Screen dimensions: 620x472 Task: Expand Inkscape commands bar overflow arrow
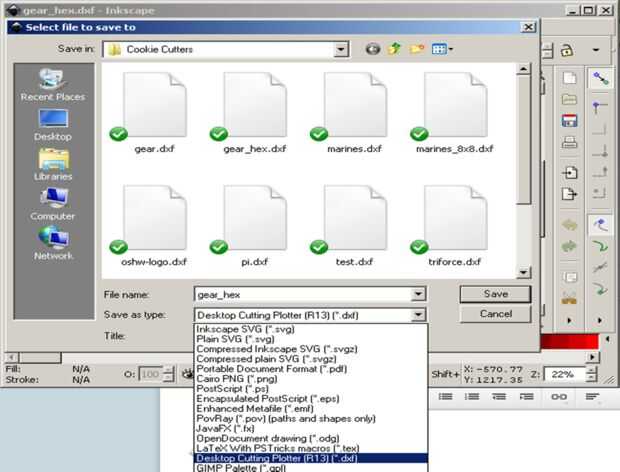[569, 320]
